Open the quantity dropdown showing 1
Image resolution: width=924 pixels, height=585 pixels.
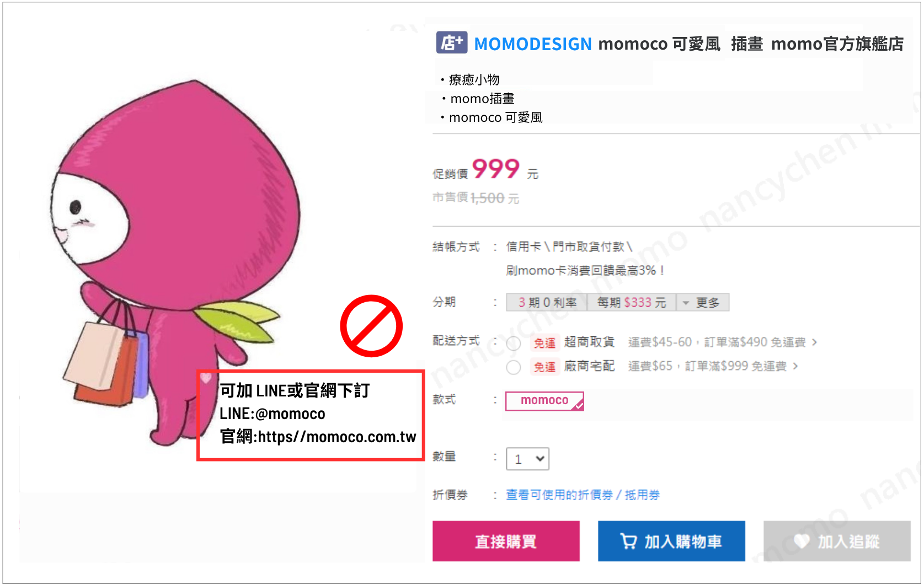click(x=528, y=459)
